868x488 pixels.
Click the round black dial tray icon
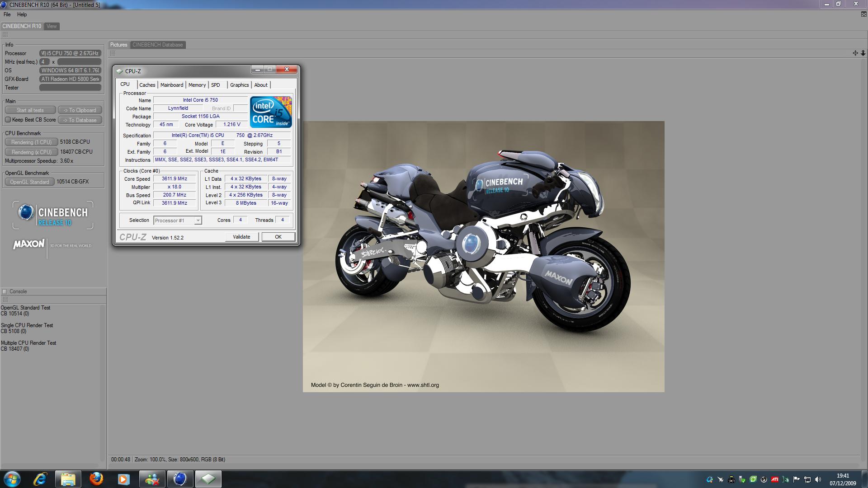(x=764, y=479)
